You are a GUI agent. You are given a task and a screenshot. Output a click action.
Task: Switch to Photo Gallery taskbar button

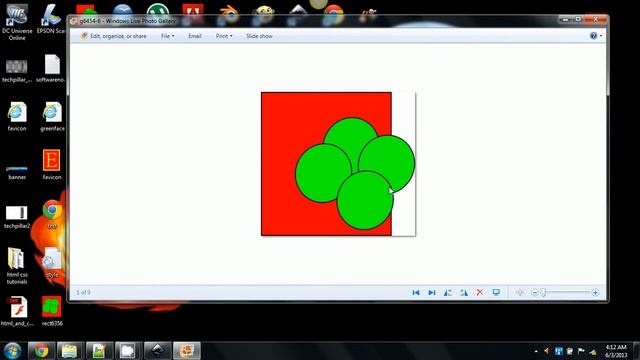point(187,351)
